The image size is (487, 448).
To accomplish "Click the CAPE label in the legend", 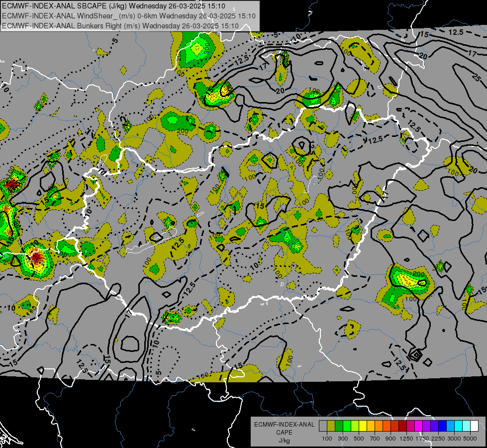I will (x=284, y=433).
